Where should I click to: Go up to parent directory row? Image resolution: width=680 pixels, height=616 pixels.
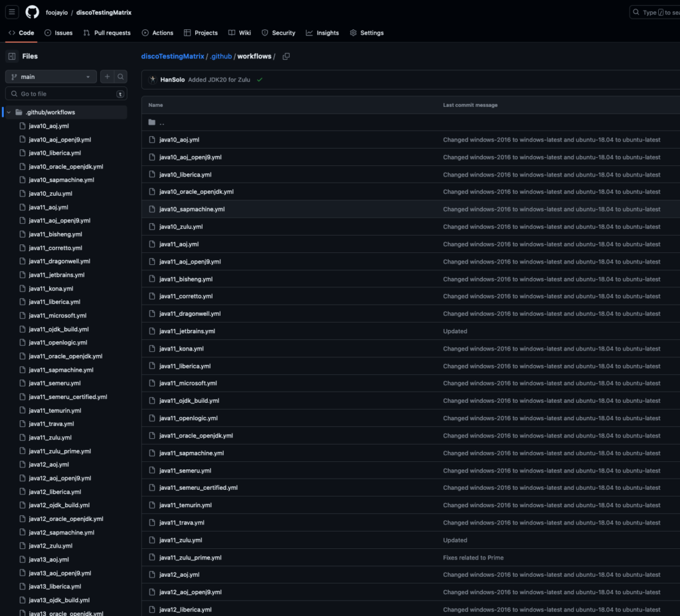410,123
